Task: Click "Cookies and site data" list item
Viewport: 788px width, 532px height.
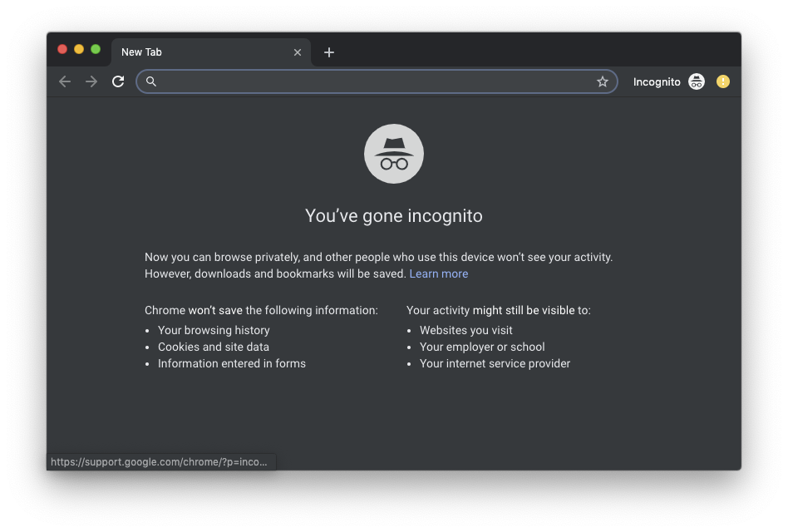Action: pos(214,347)
